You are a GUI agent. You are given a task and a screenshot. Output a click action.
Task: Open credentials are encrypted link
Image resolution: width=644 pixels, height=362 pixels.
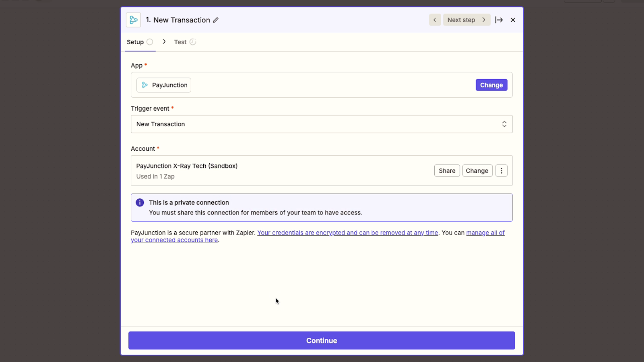348,232
